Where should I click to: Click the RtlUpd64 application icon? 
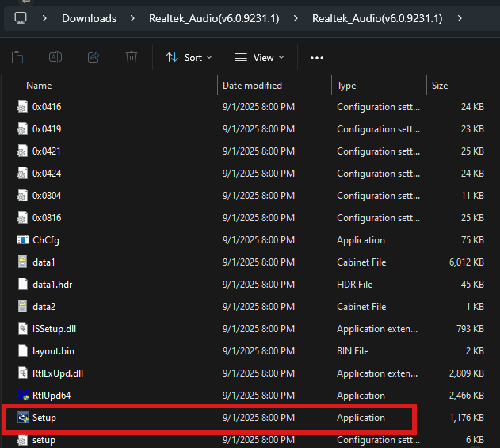tap(23, 396)
